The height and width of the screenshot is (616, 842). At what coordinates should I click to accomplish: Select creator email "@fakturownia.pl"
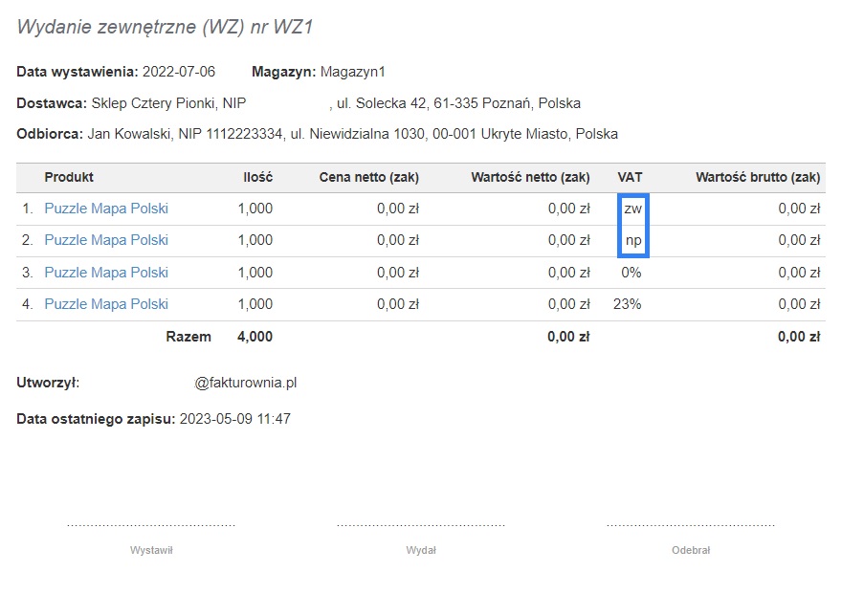pos(245,383)
